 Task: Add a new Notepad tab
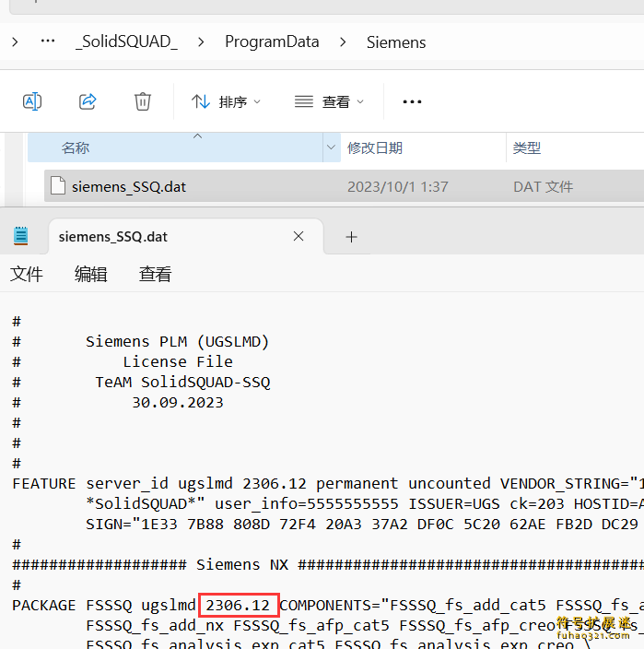(351, 237)
